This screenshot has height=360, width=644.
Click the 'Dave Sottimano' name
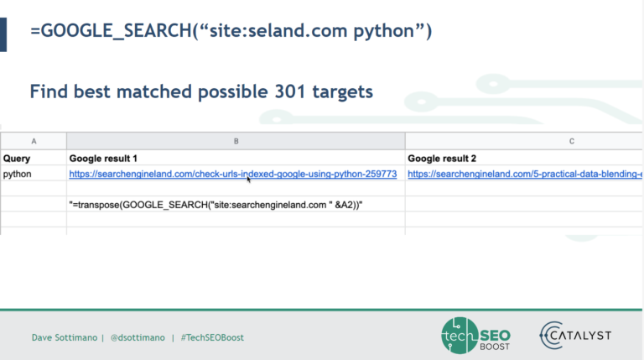tap(65, 337)
